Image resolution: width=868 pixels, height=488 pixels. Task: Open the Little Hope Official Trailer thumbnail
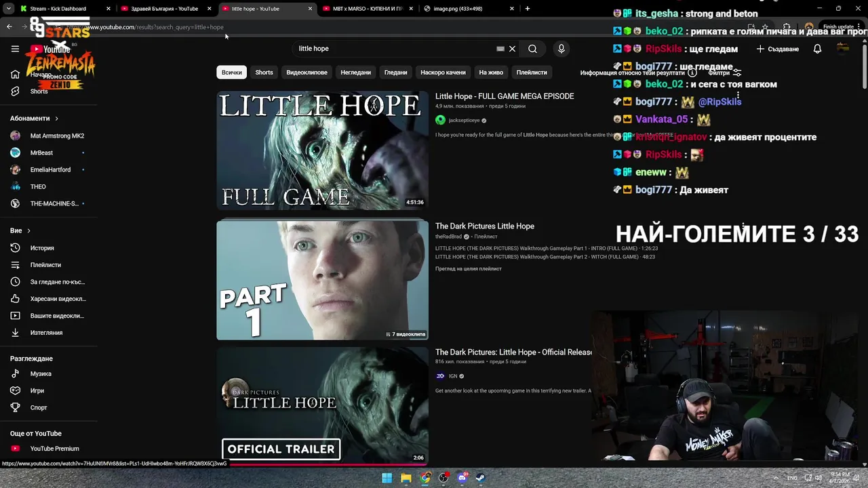322,406
